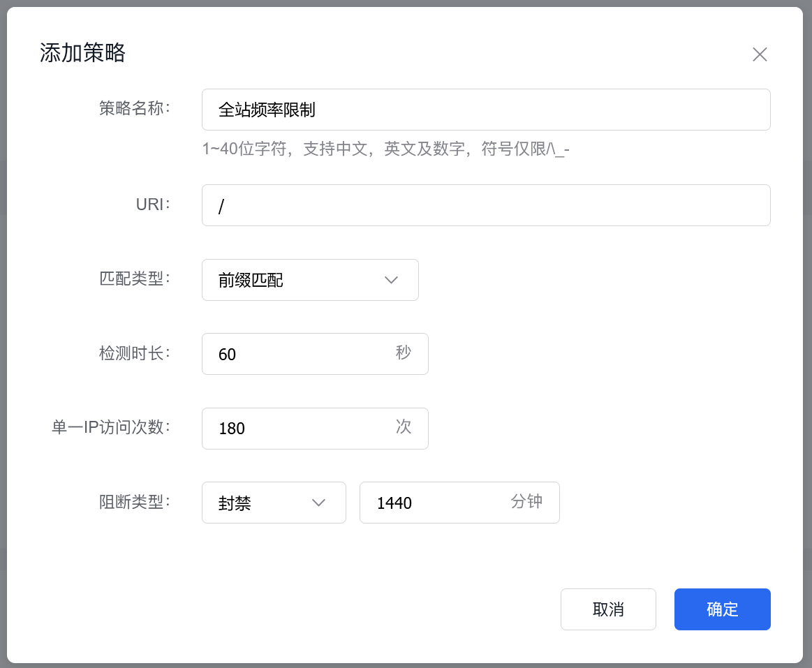This screenshot has height=668, width=812.
Task: Click the 策略名称 label
Action: click(135, 108)
